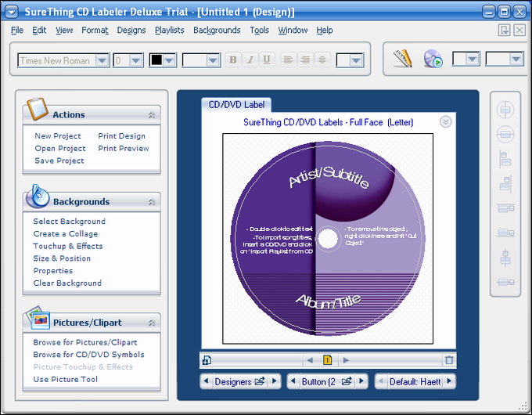This screenshot has height=415, width=532.
Task: Open font size dropdown
Action: [x=135, y=60]
